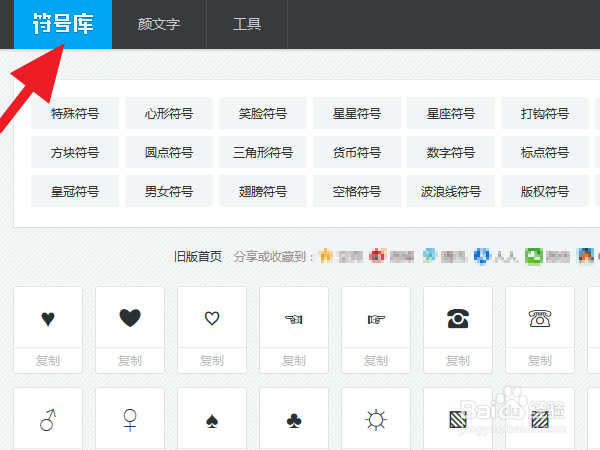Copy the small black heart via 复制
The width and height of the screenshot is (600, 450).
pos(48,360)
